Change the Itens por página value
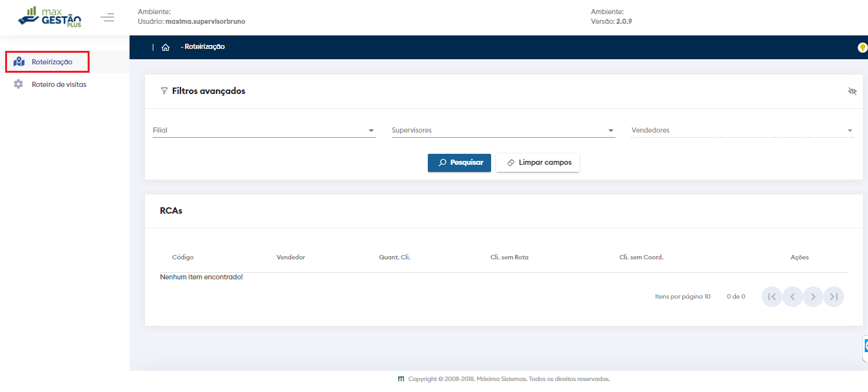The width and height of the screenshot is (868, 392). coord(707,297)
